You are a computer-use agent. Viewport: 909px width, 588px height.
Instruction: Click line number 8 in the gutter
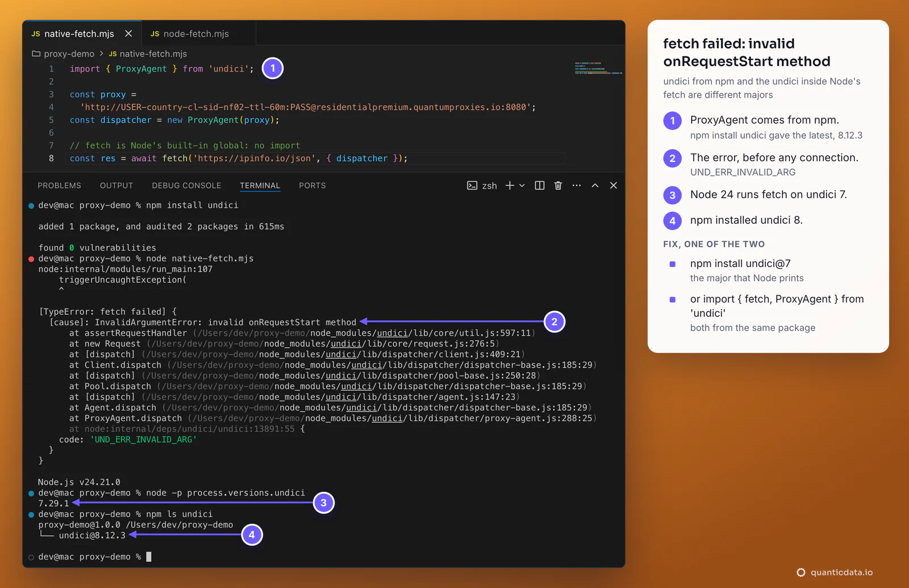[51, 158]
